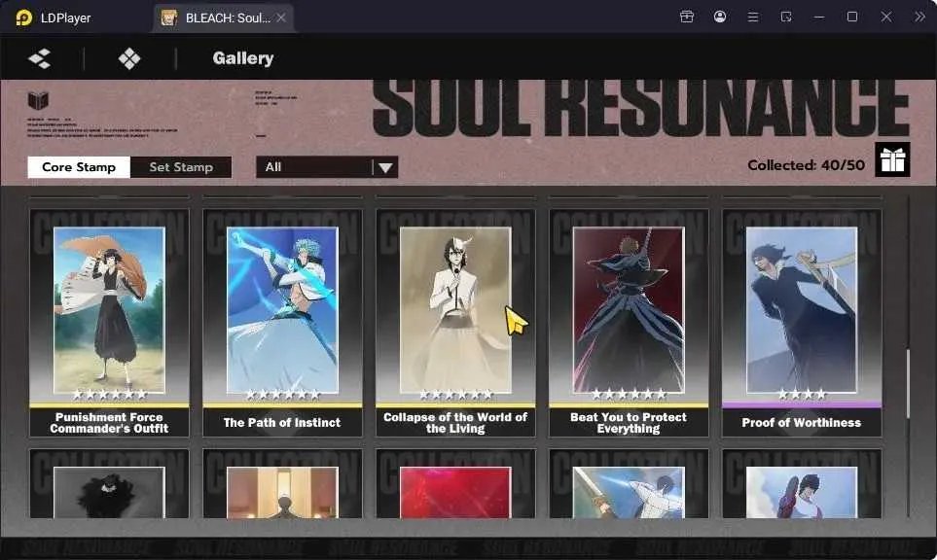Click the open book icon in banner
937x560 pixels.
tap(38, 100)
